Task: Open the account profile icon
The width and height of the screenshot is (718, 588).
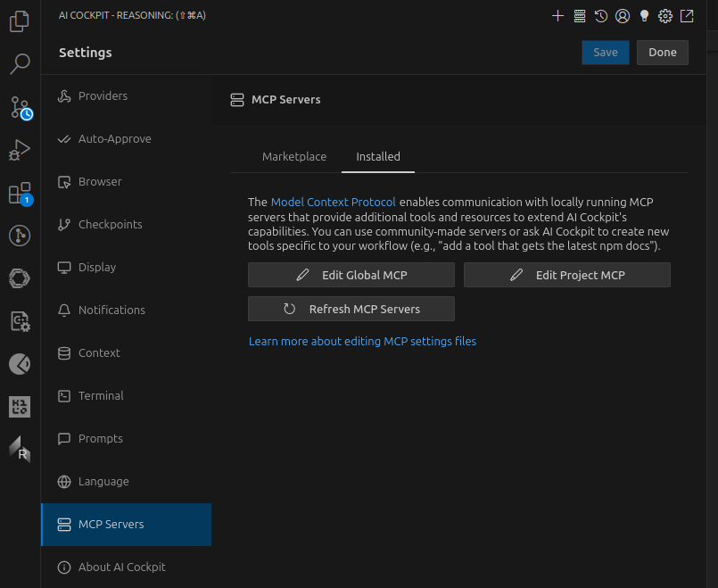Action: (623, 15)
